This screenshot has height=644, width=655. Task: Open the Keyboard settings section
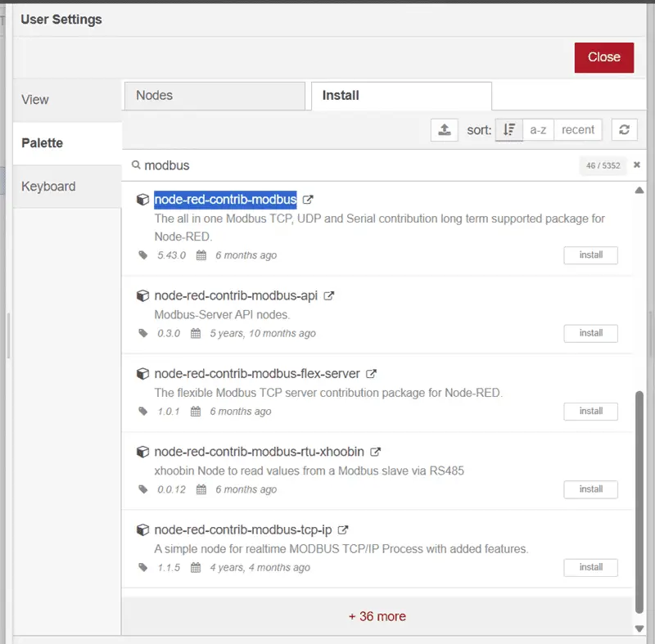tap(67, 186)
